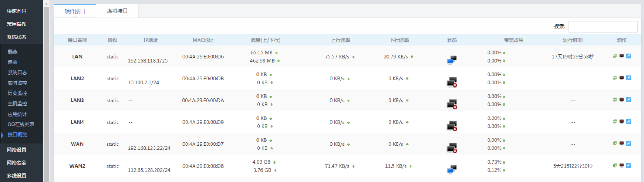Viewport: 644px width, 182px height.
Task: Edit the LAN3 interface with the pencil icon
Action: 628,100
